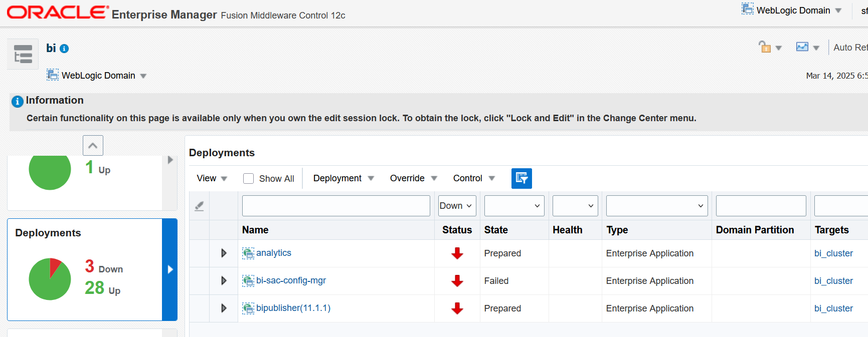Screen dimensions: 868x337
Task: Open the Type filter dropdown
Action: coord(657,206)
